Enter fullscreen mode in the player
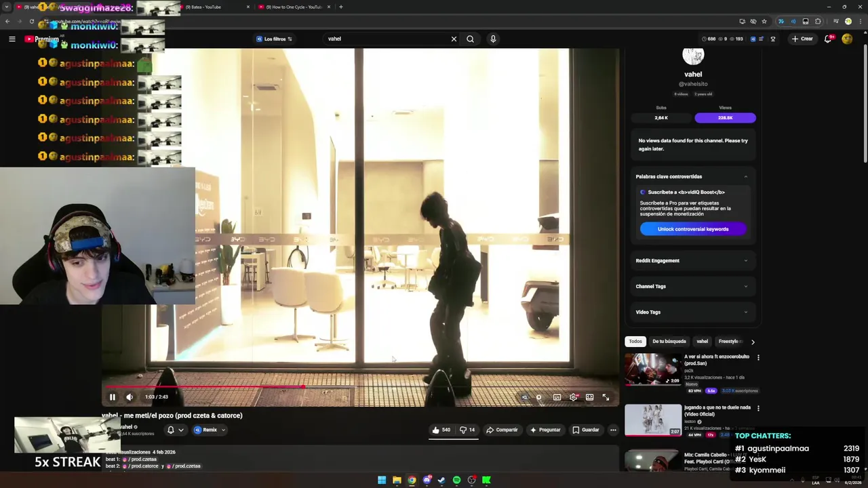The image size is (868, 488). click(x=606, y=397)
